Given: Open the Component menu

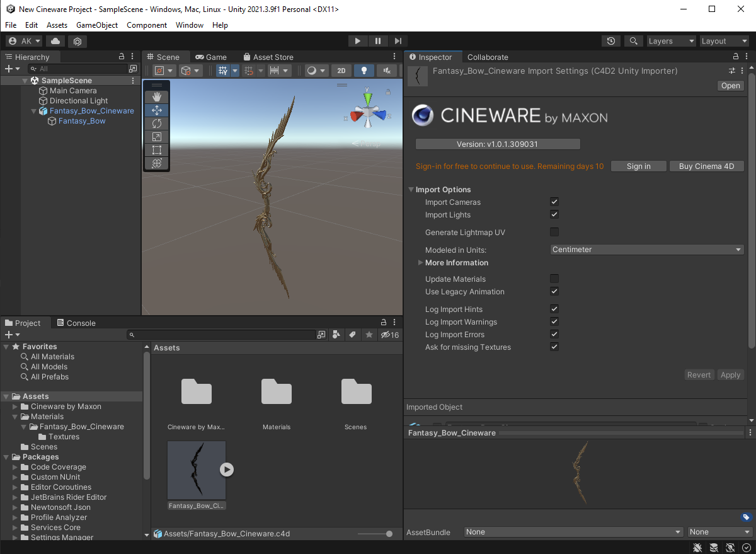Looking at the screenshot, I should pos(147,25).
